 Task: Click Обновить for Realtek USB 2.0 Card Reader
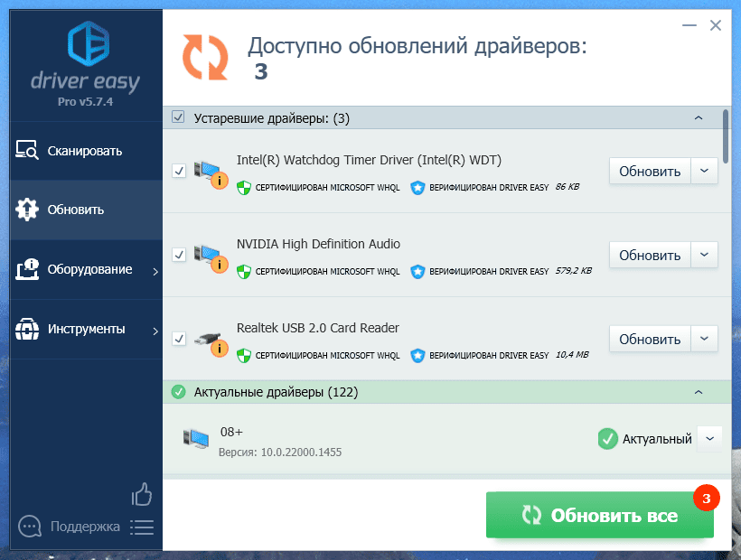649,340
